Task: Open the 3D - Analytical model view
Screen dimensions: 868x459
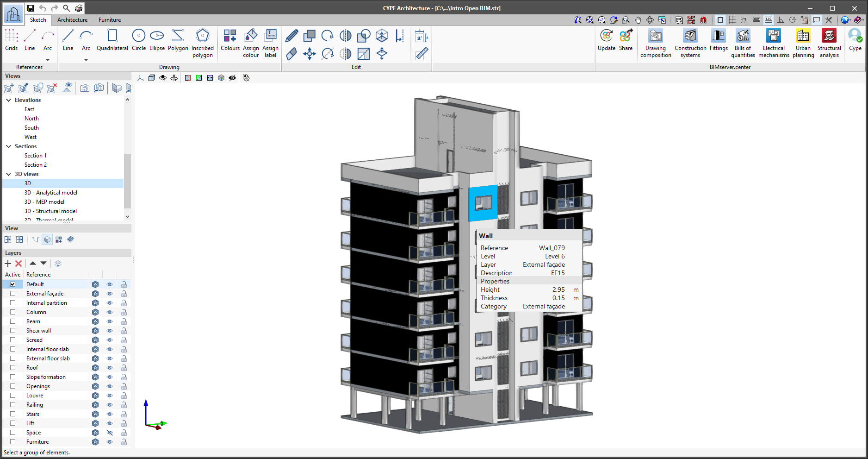Action: (51, 193)
